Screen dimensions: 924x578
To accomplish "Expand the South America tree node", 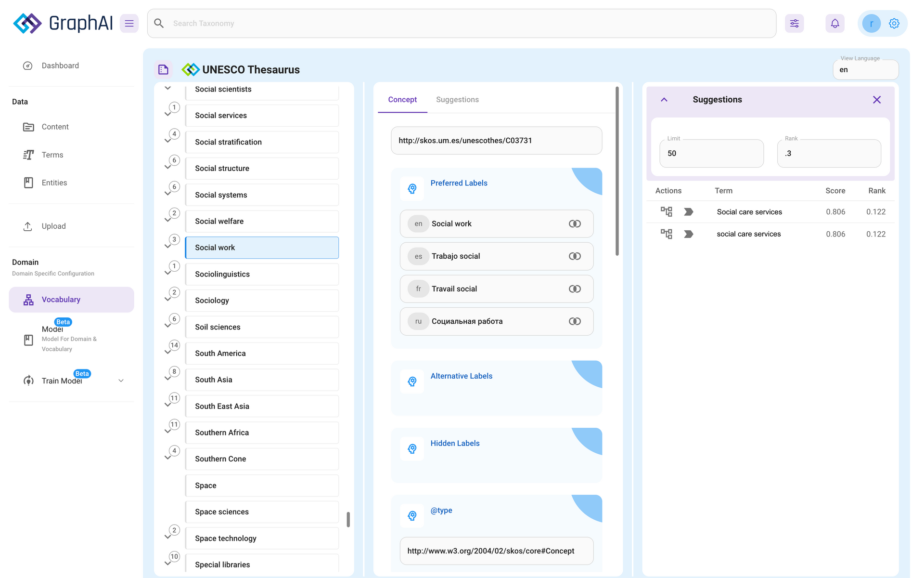I will [x=168, y=352].
